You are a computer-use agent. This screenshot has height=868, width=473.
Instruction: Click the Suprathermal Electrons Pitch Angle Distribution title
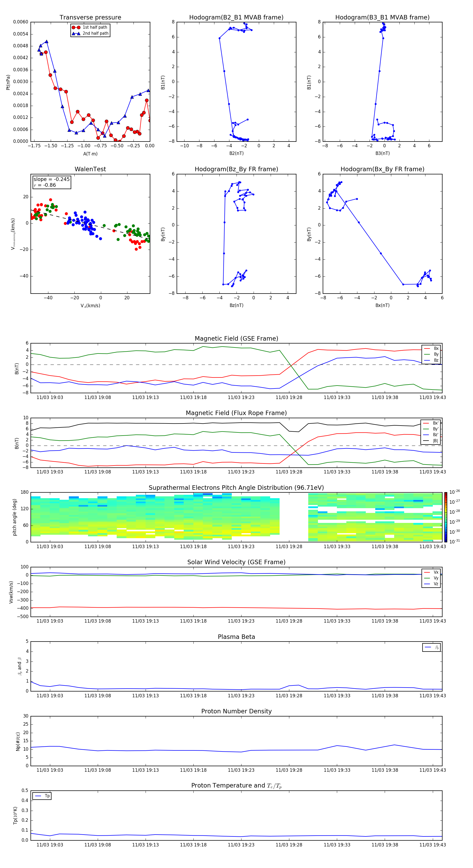click(x=236, y=488)
